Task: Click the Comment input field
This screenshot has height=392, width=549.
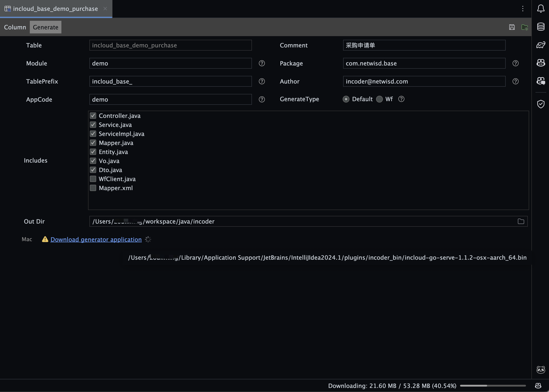Action: 424,45
